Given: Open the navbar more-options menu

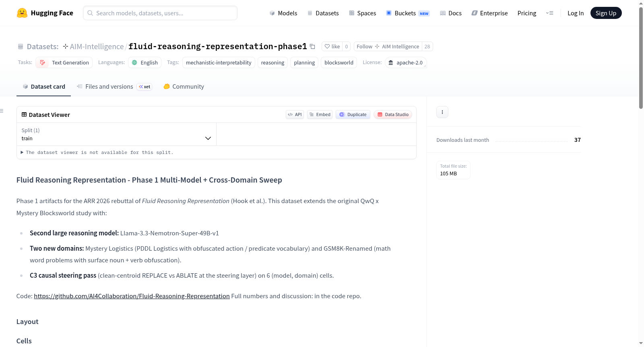Looking at the screenshot, I should pyautogui.click(x=549, y=13).
